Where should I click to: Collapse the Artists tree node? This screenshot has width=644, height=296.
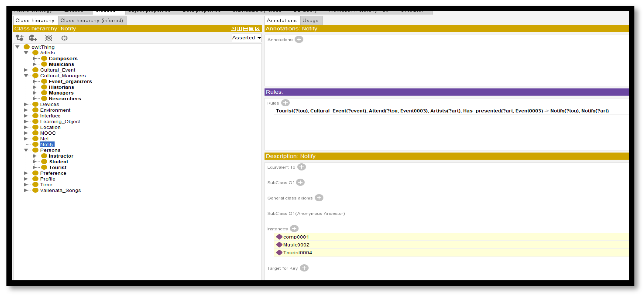(26, 53)
